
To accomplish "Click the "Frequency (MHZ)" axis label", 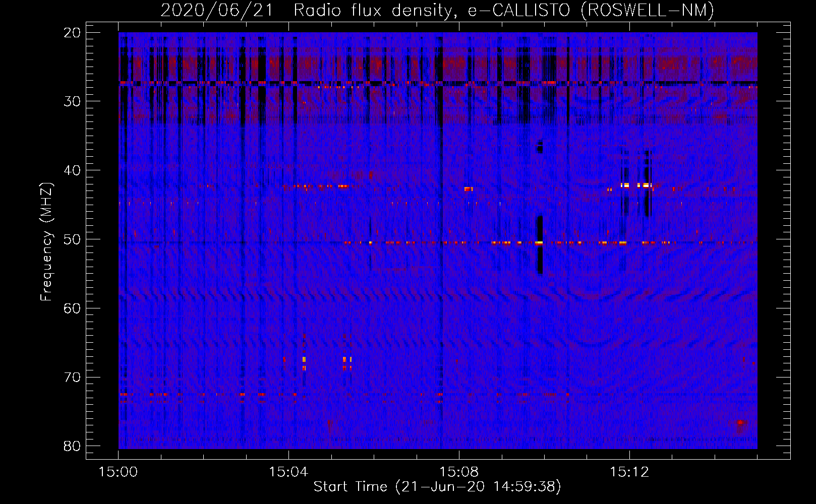I will point(46,242).
